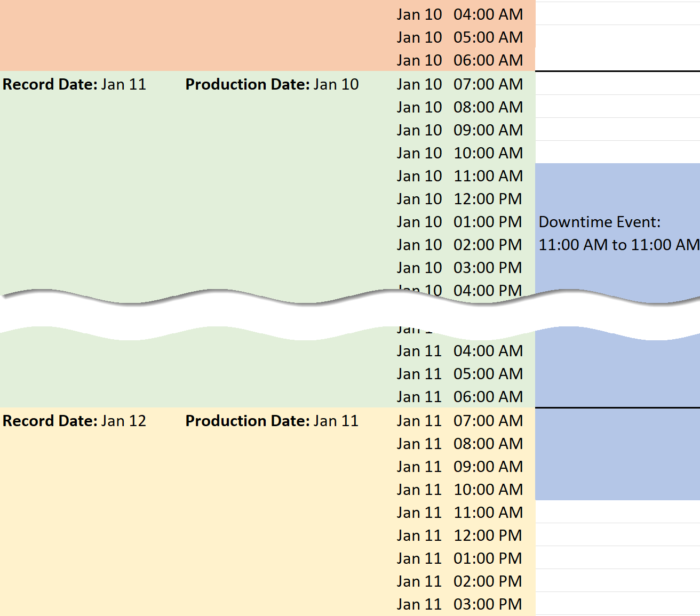The image size is (700, 616).
Task: Click the Jan 10 04:00 AM cell
Action: 459,14
